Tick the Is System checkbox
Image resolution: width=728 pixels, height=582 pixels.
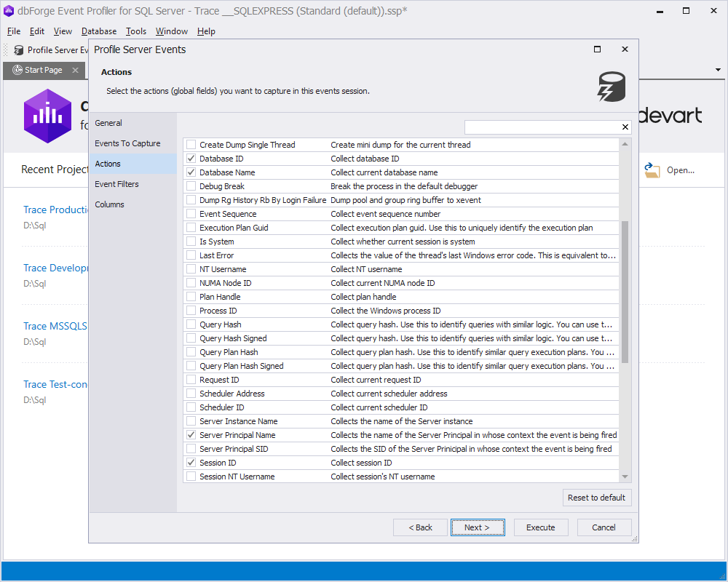pyautogui.click(x=191, y=242)
